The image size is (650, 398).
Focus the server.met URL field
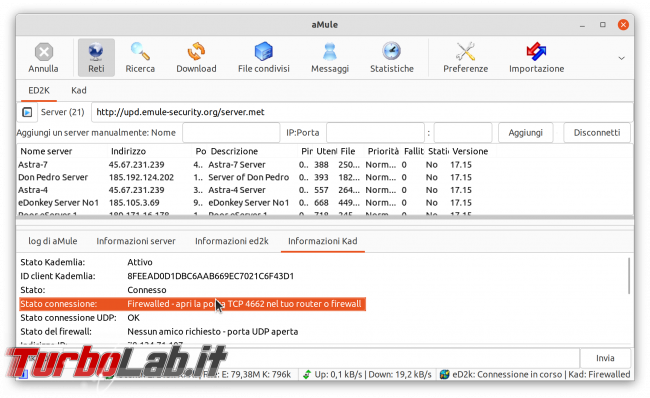(361, 112)
